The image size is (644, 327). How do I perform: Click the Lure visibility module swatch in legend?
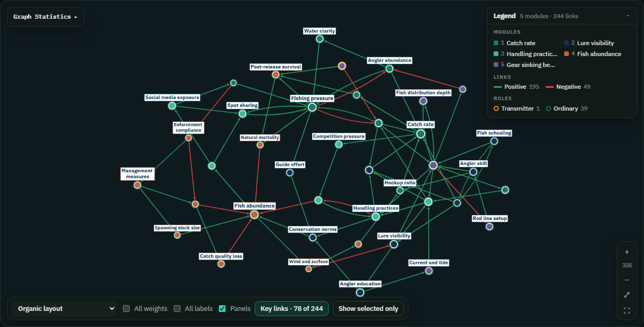click(567, 43)
